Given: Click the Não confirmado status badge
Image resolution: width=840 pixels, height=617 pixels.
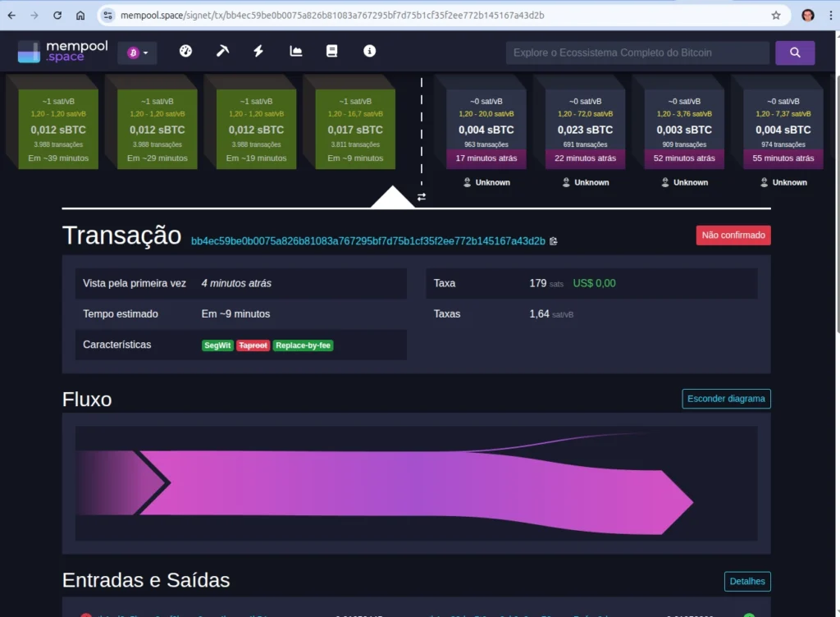Looking at the screenshot, I should [733, 235].
